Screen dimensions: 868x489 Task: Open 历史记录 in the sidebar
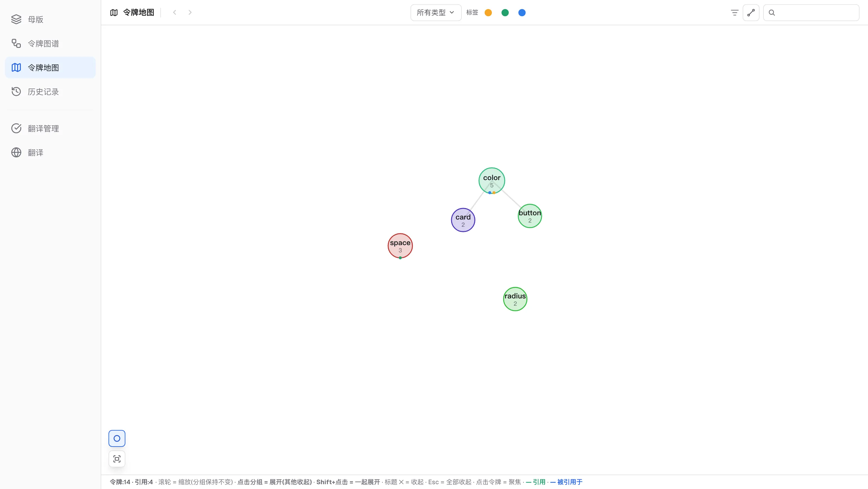tap(50, 92)
